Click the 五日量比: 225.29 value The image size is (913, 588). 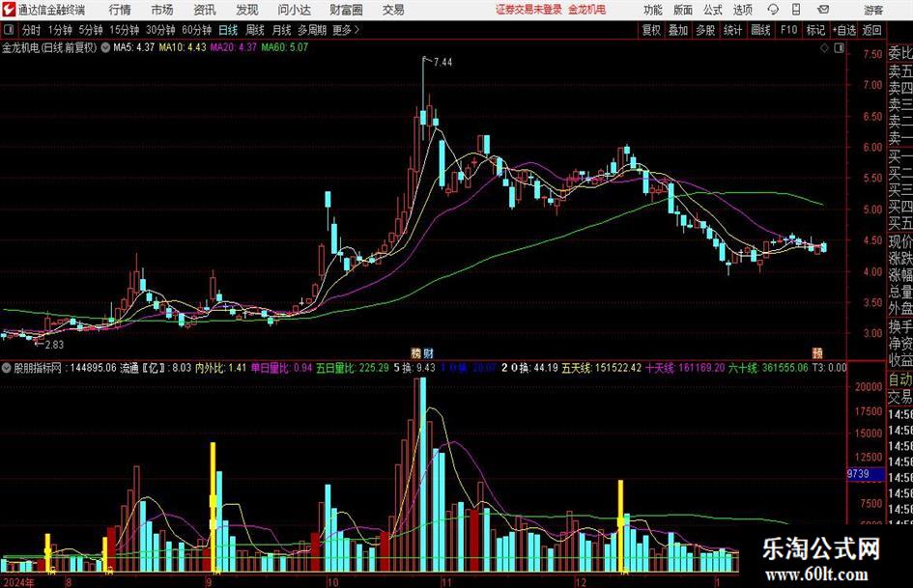click(x=352, y=368)
